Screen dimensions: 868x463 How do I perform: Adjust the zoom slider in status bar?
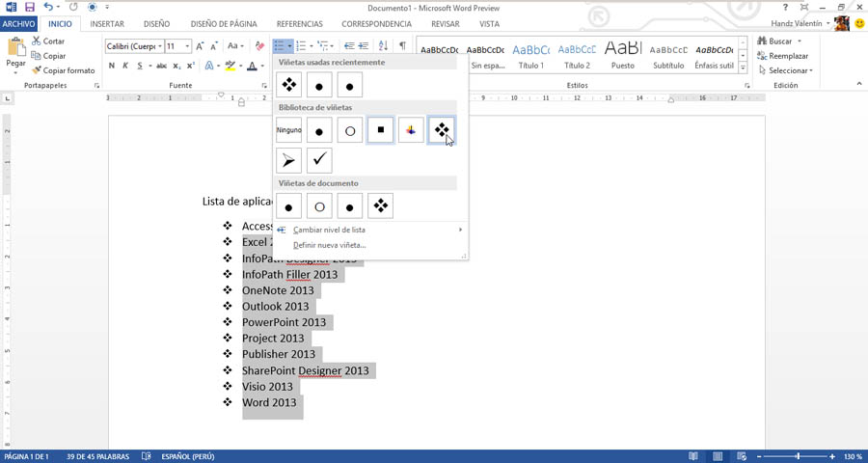[797, 455]
